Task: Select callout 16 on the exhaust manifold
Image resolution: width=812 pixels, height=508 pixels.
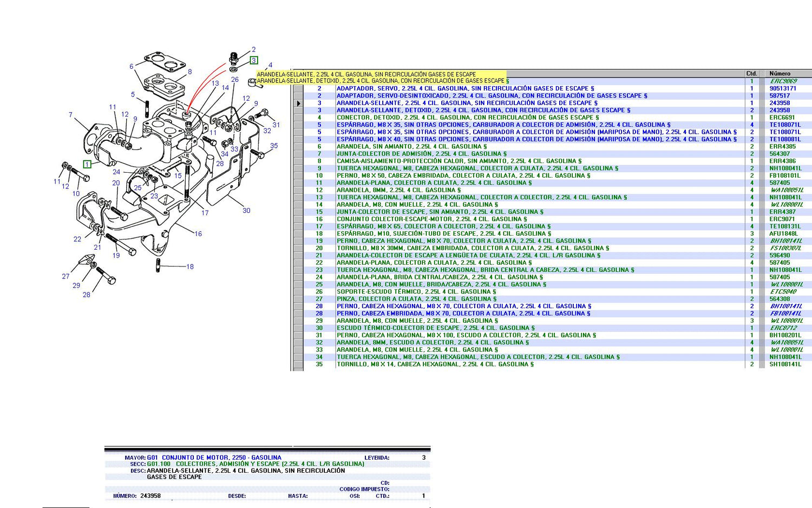Action: pyautogui.click(x=198, y=234)
